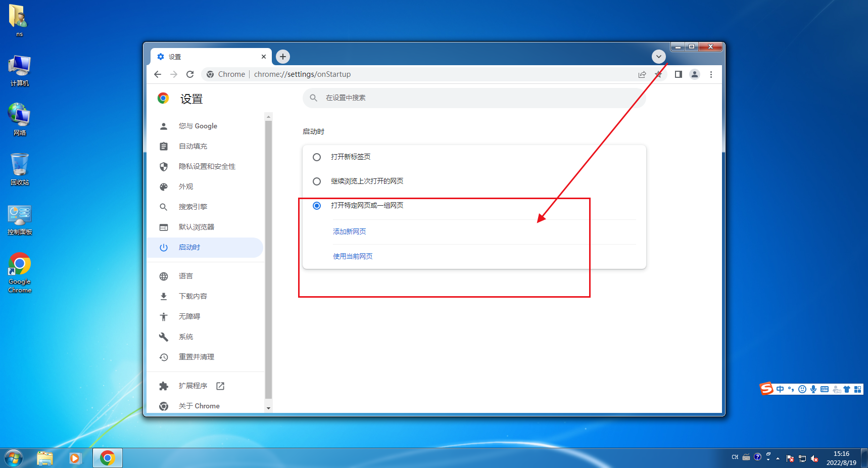This screenshot has height=468, width=868.
Task: Click the browser forward arrow
Action: pos(174,74)
